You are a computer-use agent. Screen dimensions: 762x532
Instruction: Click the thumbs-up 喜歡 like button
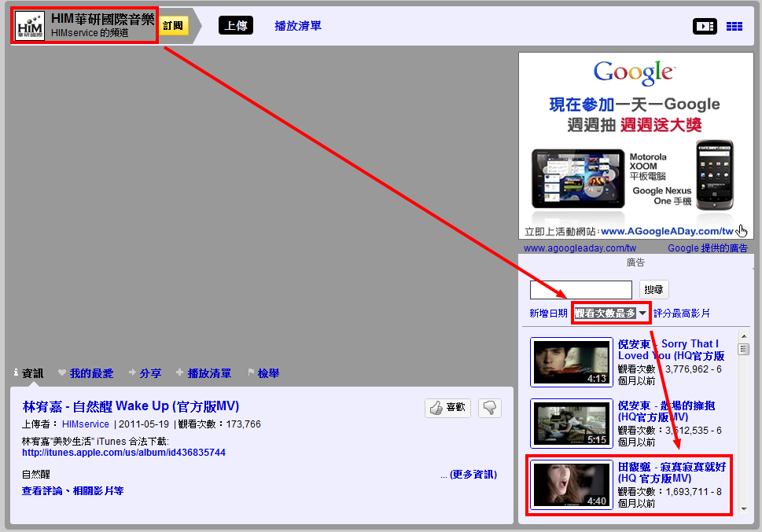point(447,408)
